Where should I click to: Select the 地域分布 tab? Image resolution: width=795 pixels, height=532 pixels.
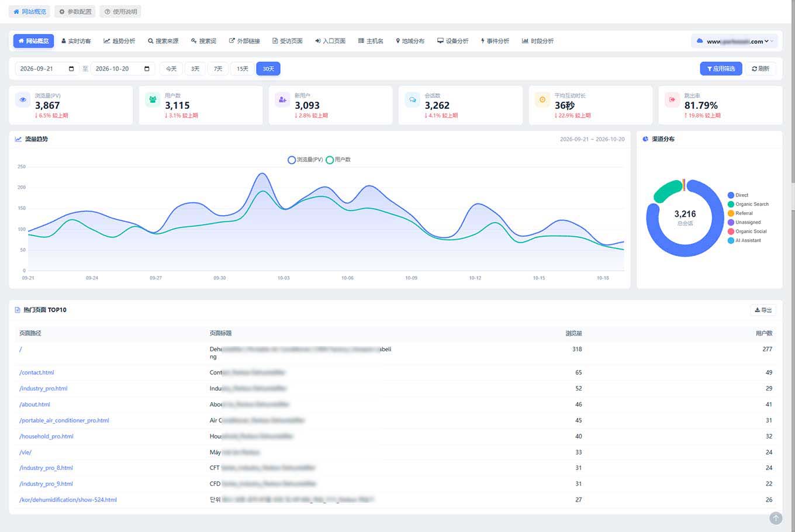[410, 41]
